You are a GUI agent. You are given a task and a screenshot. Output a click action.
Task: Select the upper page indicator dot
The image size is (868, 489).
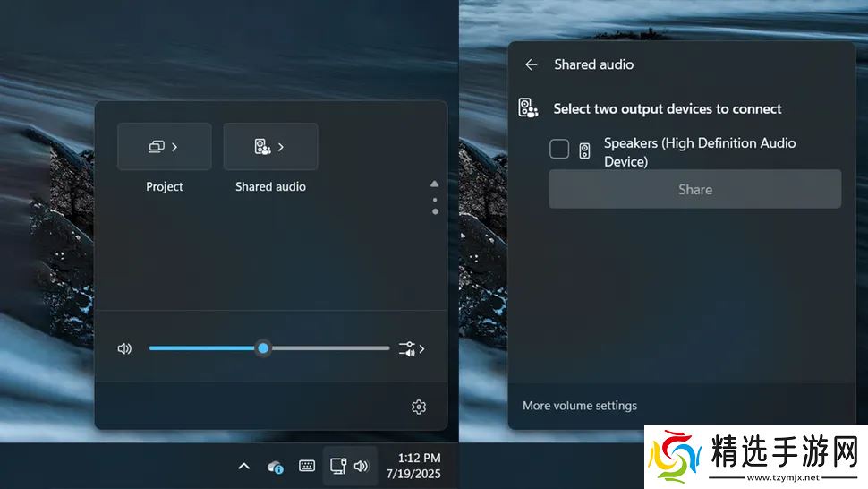tap(435, 200)
